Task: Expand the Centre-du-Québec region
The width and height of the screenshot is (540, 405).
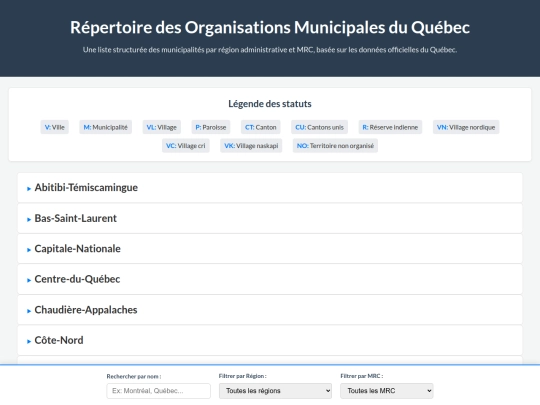Action: tap(270, 279)
